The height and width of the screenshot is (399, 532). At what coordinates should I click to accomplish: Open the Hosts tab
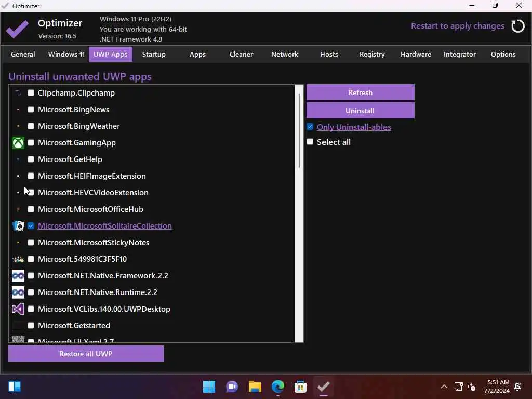pyautogui.click(x=329, y=54)
